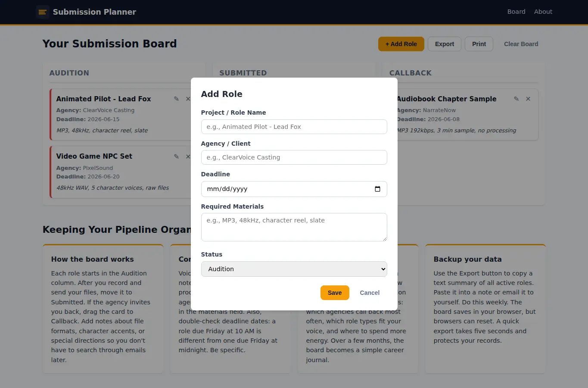The width and height of the screenshot is (588, 388).
Task: Edit the Video Game NPC Set card
Action: point(176,156)
